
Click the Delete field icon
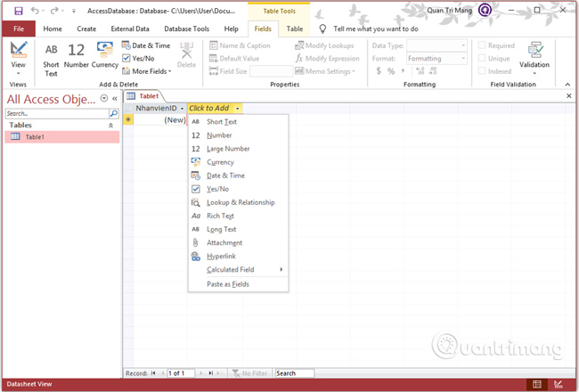186,55
